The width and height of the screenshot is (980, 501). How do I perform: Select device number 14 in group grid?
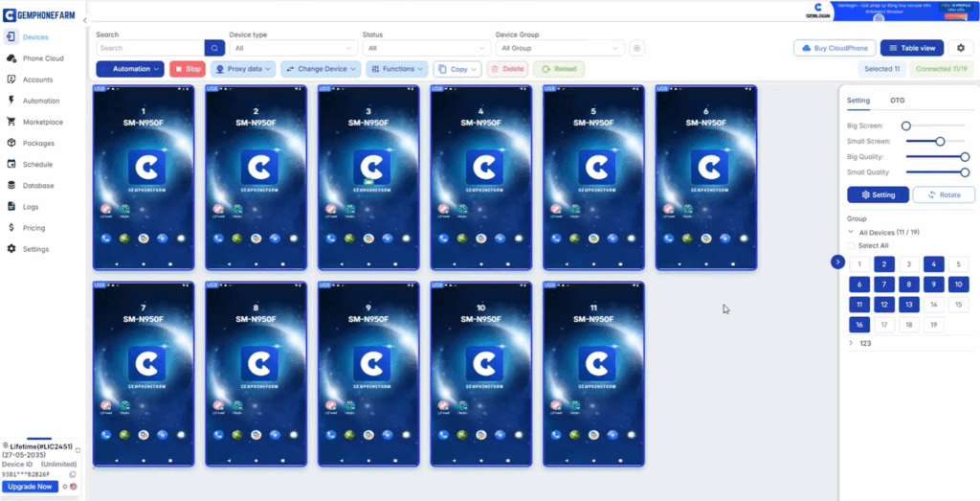coord(934,305)
